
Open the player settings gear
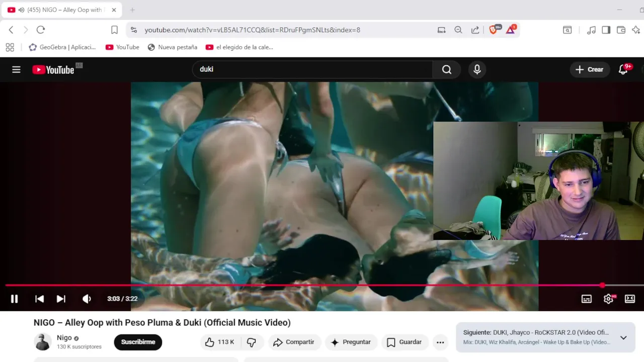[x=608, y=299]
